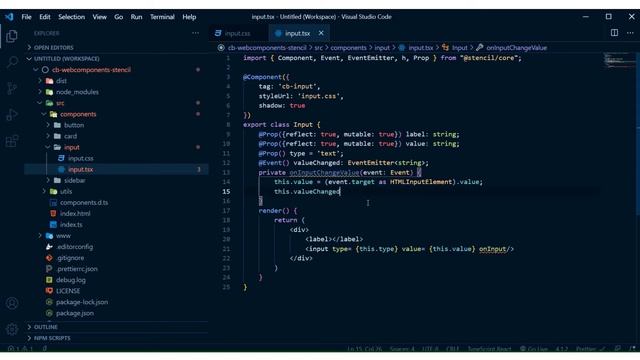Click the src breadcrumb
640x360 pixels.
318,48
